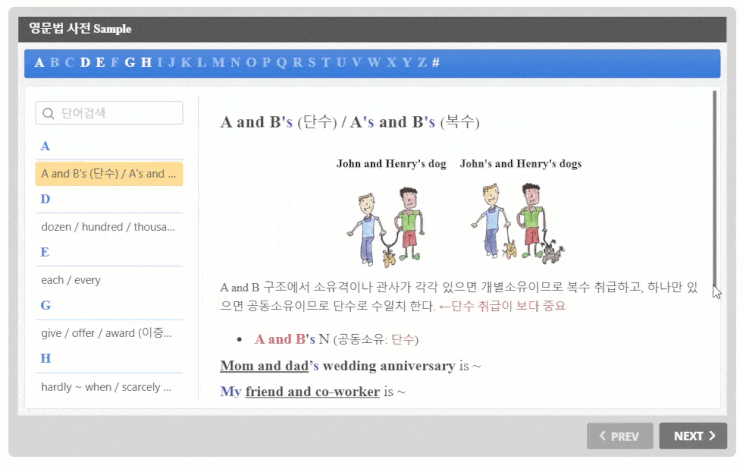Jump to letter S in alphabet bar
This screenshot has height=466, width=743.
coord(312,63)
